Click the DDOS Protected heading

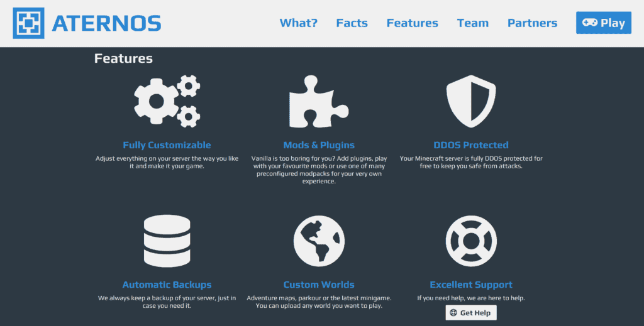[471, 145]
